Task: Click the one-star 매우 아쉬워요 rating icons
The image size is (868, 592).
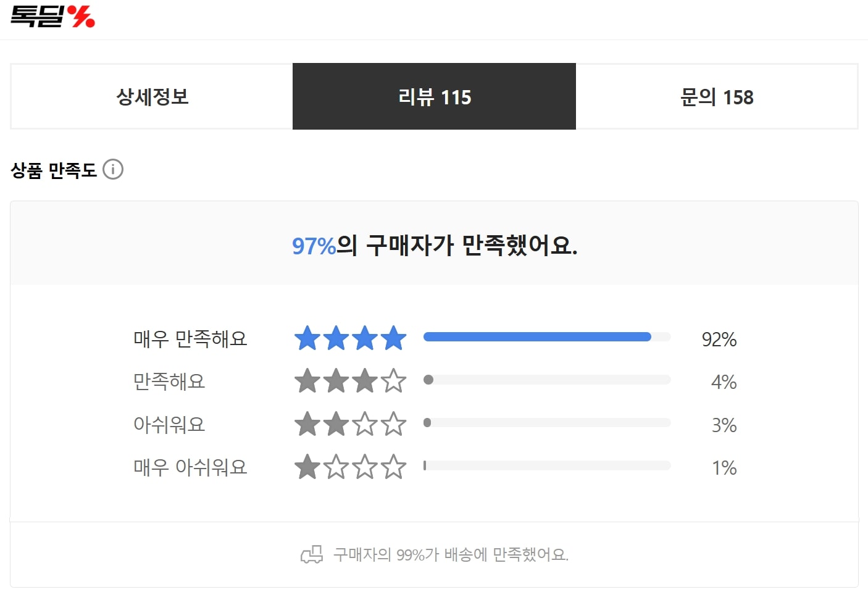Action: click(x=350, y=467)
